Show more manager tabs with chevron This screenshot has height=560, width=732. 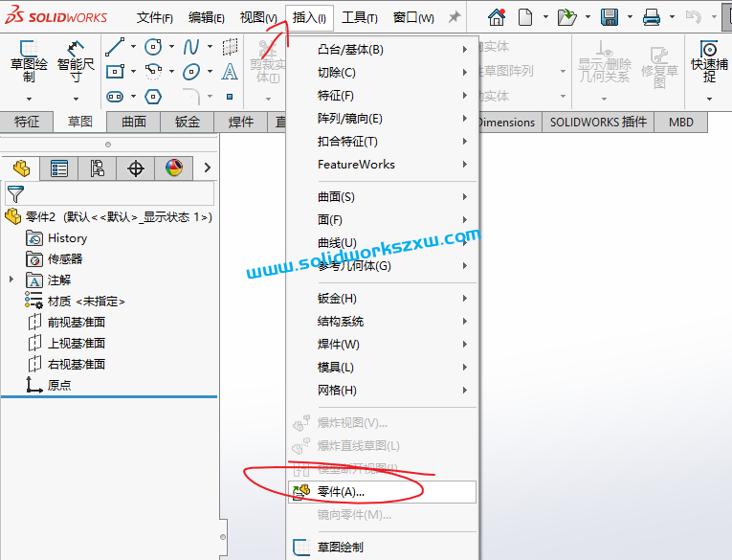(x=208, y=168)
